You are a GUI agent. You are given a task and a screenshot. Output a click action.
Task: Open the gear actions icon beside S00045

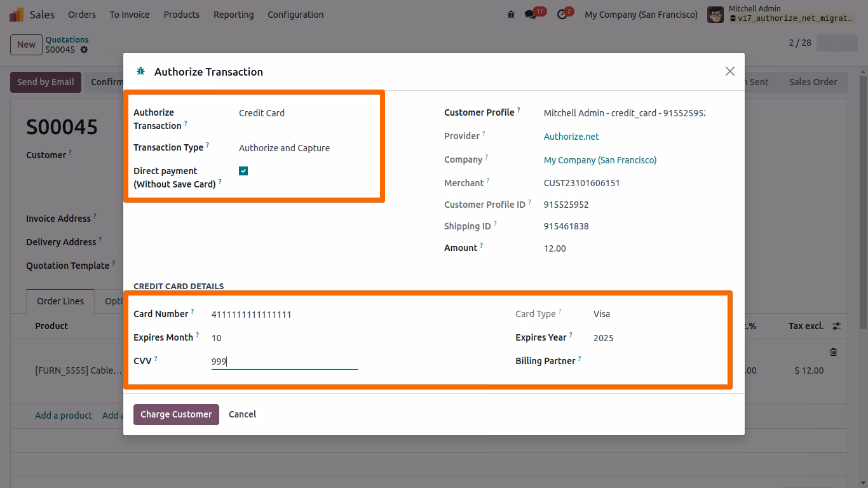(84, 50)
